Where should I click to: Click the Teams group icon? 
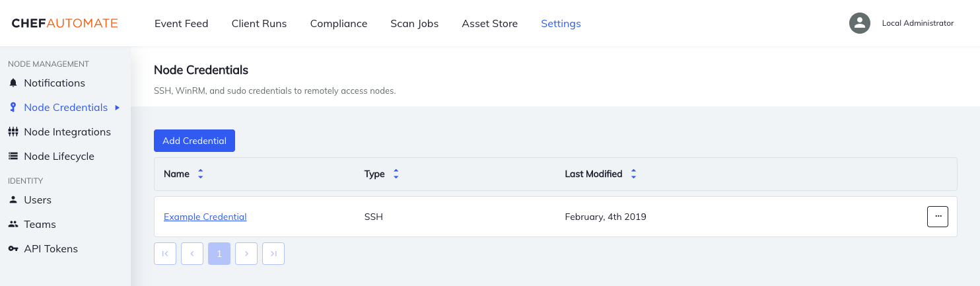point(13,225)
